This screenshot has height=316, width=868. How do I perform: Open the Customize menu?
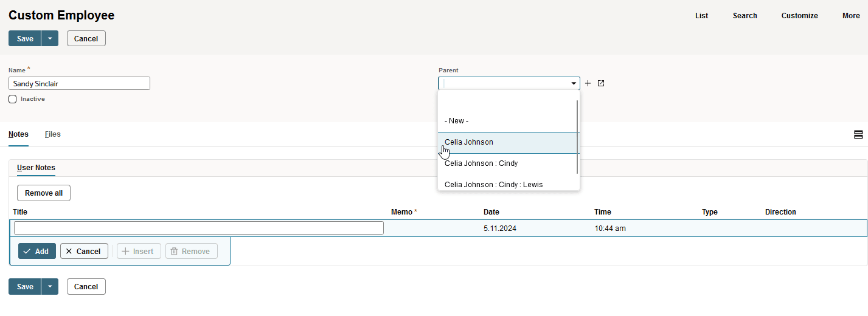click(800, 16)
